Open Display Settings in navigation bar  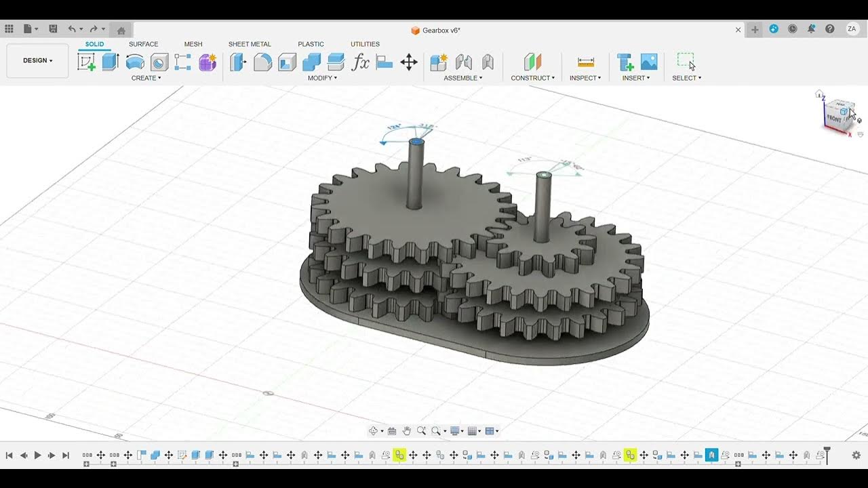tap(457, 431)
